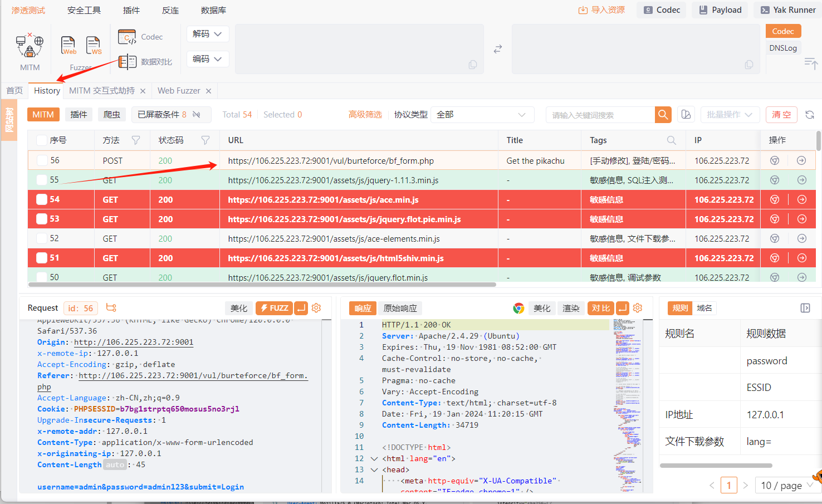Check the checkbox for row 50
Image resolution: width=822 pixels, height=504 pixels.
click(x=42, y=277)
